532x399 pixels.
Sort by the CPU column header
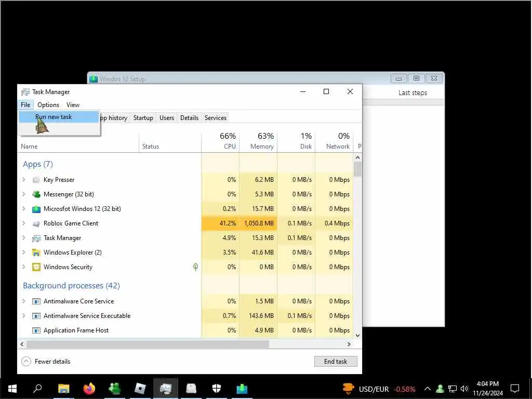[x=220, y=141]
